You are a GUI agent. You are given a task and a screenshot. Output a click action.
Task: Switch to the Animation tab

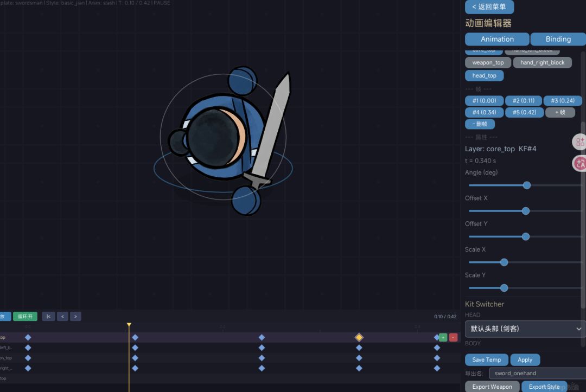point(497,39)
